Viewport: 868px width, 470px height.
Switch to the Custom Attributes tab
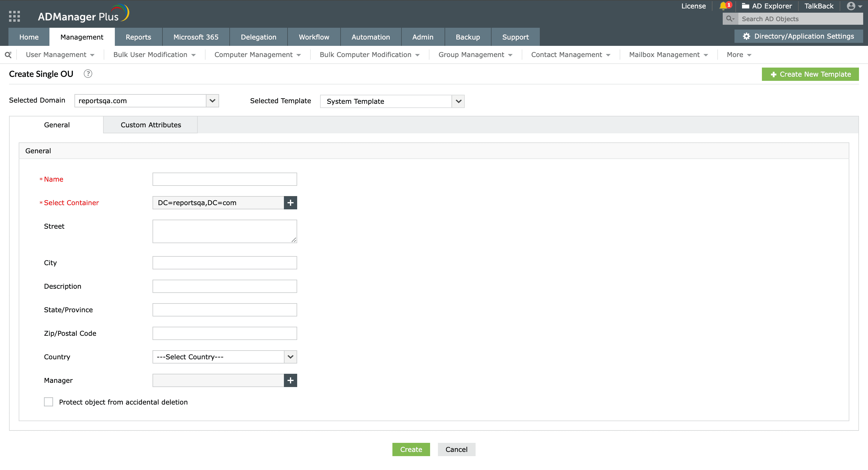click(151, 125)
